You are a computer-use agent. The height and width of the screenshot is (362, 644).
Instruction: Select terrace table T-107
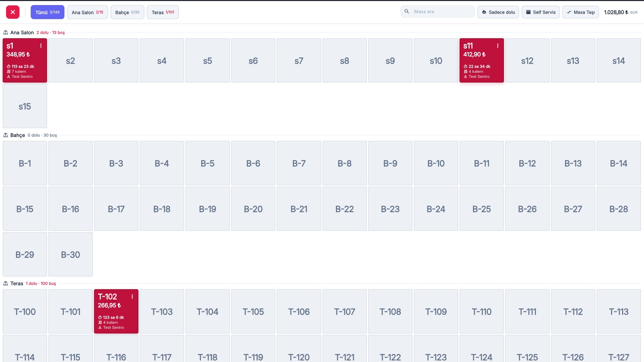coord(345,311)
